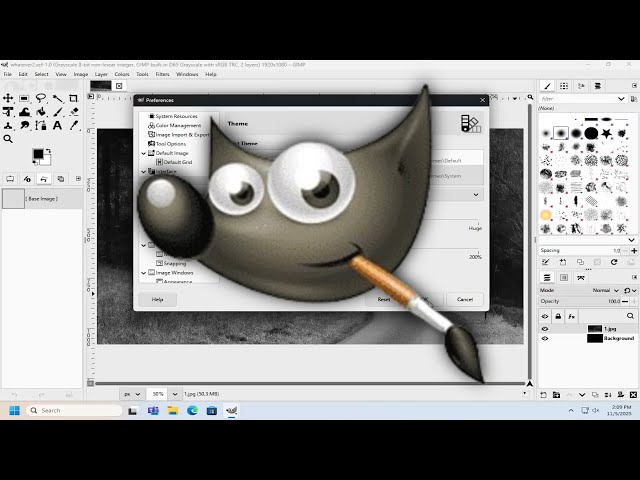Click the layer lock column header
Screen dimensions: 640x480
[x=558, y=316]
